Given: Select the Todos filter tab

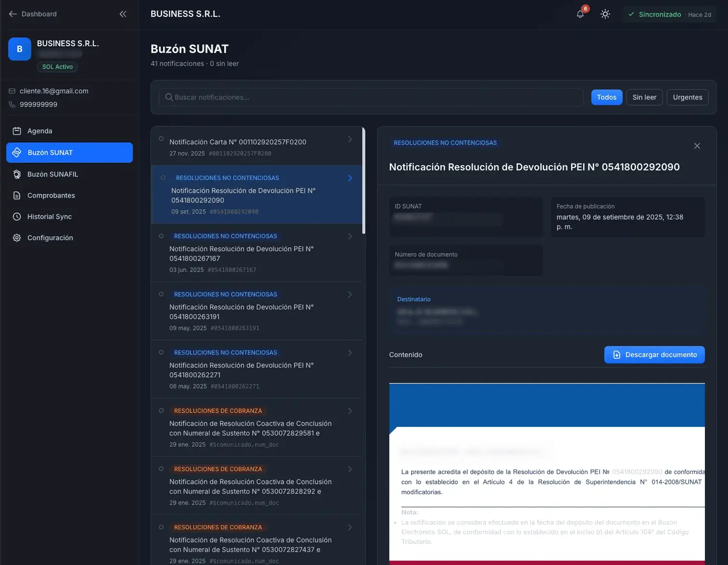Looking at the screenshot, I should pyautogui.click(x=606, y=97).
